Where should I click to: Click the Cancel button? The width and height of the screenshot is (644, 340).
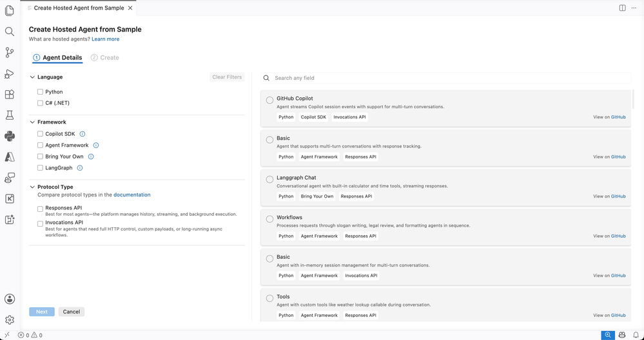(x=72, y=312)
